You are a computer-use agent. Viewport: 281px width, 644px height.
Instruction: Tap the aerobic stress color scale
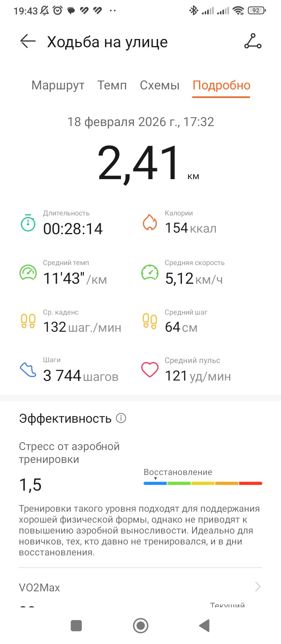(x=203, y=483)
